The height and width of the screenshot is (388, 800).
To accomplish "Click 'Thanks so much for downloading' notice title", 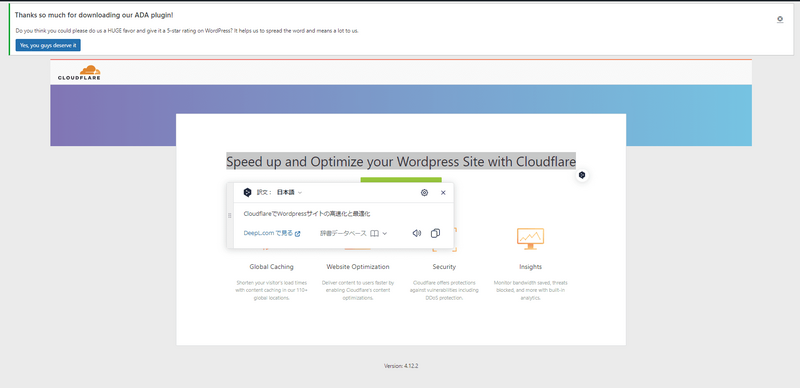I will click(94, 15).
